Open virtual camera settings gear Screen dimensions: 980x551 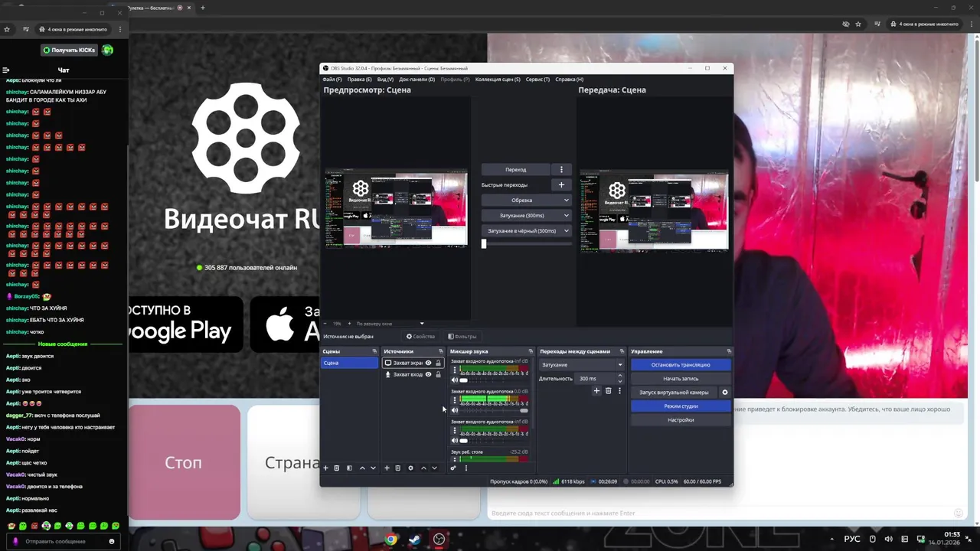(725, 393)
